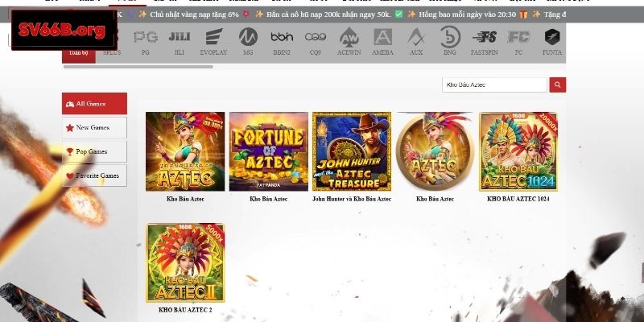Launch John Hunter Aztec Treasure game
The image size is (644, 322).
(352, 151)
